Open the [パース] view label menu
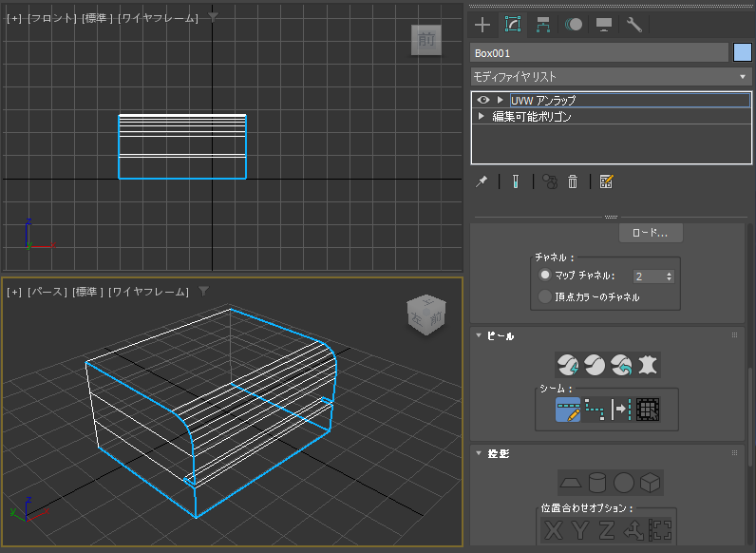Image resolution: width=756 pixels, height=553 pixels. tap(47, 292)
